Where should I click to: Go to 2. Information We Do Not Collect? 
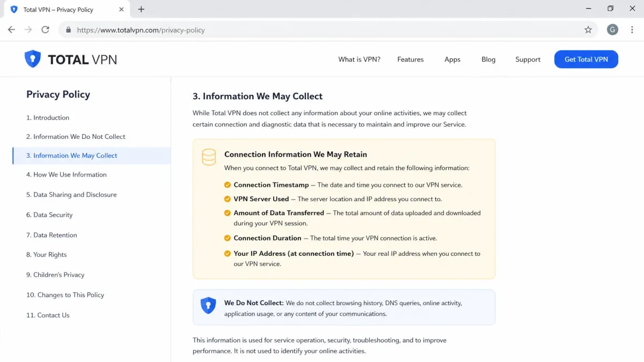(x=76, y=137)
